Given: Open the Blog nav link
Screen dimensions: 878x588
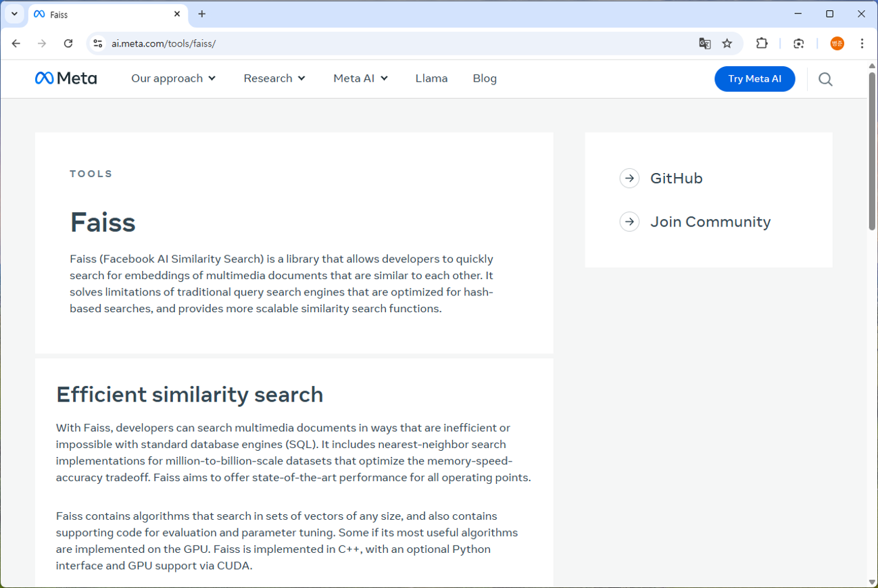Looking at the screenshot, I should pos(485,78).
